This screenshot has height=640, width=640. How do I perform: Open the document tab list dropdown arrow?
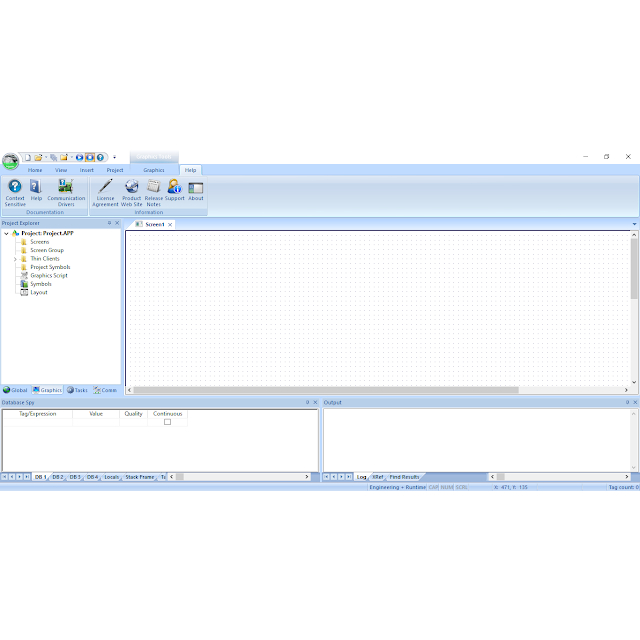pos(634,224)
